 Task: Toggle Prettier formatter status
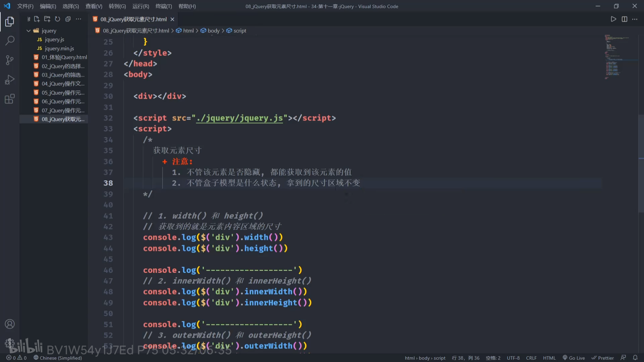coord(602,358)
